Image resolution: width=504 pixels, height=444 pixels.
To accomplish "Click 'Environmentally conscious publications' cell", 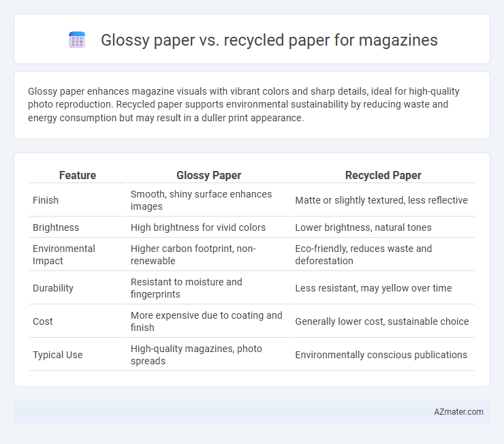I will pos(383,355).
